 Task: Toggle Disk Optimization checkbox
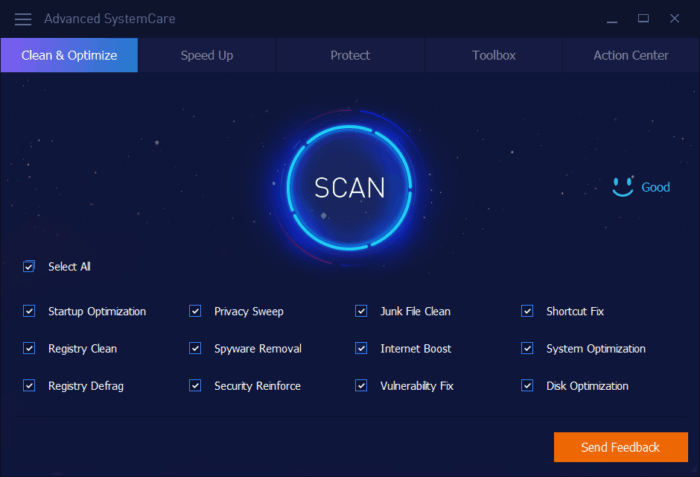(x=527, y=385)
